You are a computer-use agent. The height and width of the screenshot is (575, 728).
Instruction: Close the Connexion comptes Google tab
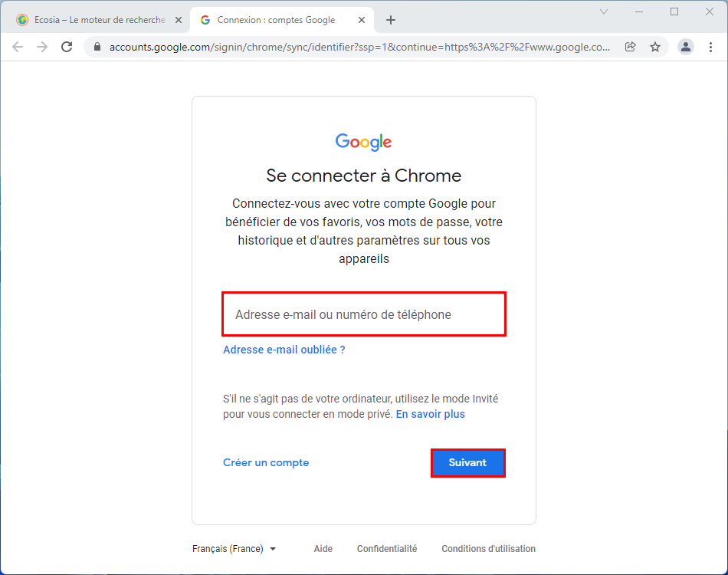[362, 20]
